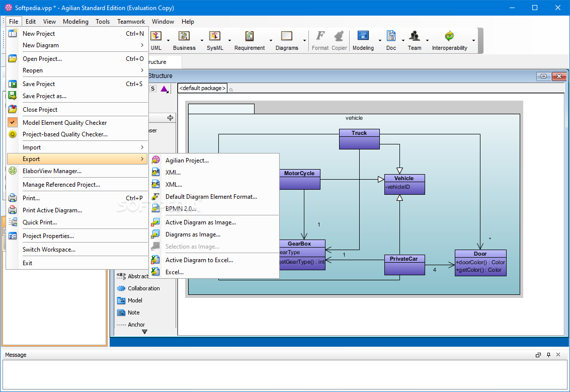Click the default package breadcrumb field
This screenshot has width=570, height=392.
tap(202, 88)
